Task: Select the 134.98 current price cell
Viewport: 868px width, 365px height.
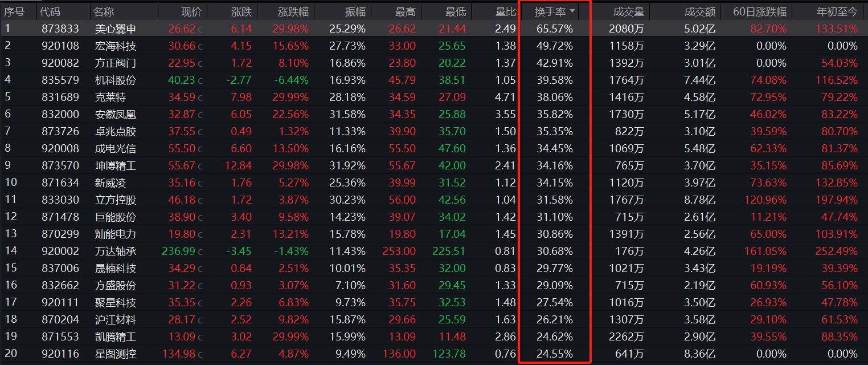Action: [x=179, y=354]
